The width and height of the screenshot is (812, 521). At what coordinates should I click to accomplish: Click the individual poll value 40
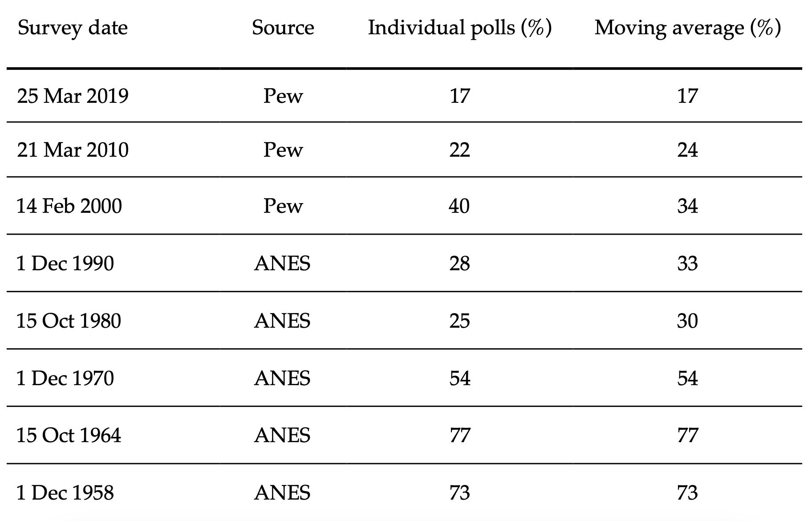459,206
